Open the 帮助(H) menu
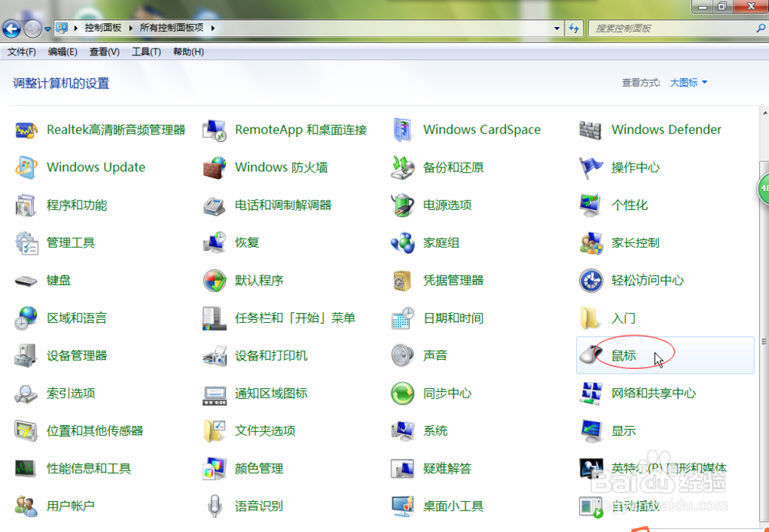This screenshot has width=769, height=532. click(188, 52)
